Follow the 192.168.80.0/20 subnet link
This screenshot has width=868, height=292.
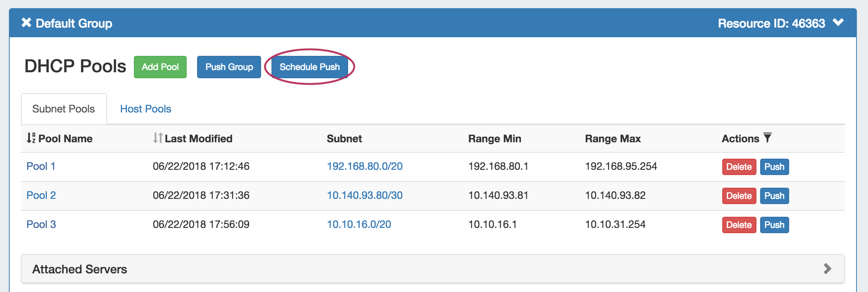pos(364,166)
